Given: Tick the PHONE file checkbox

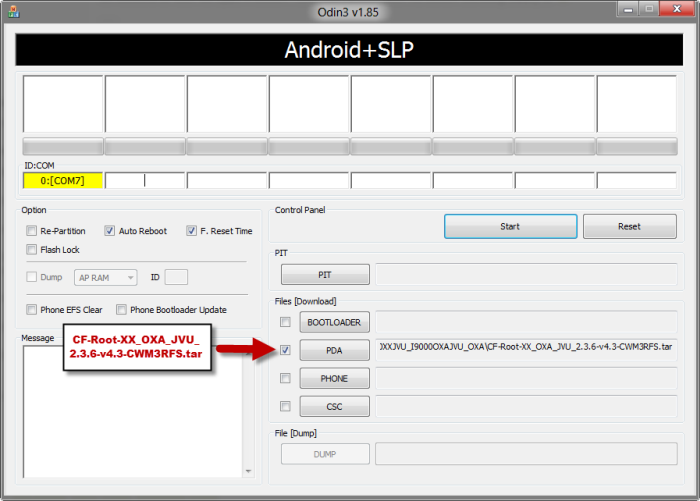Looking at the screenshot, I should [x=285, y=378].
